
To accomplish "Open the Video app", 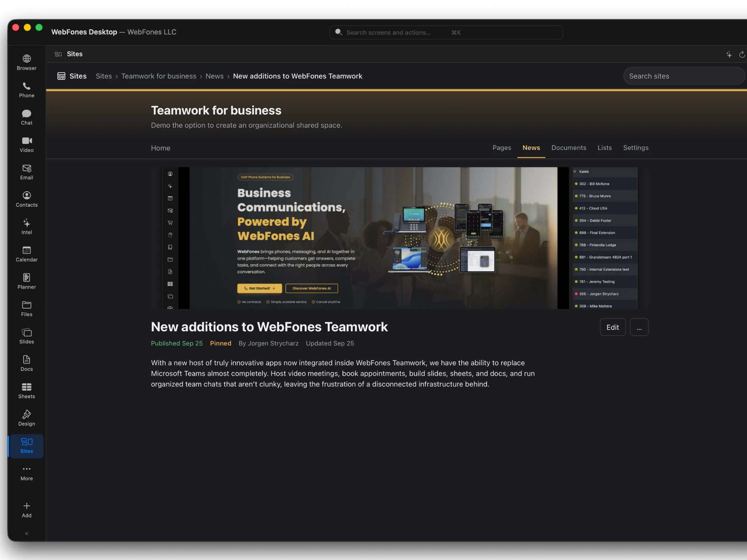I will (27, 144).
